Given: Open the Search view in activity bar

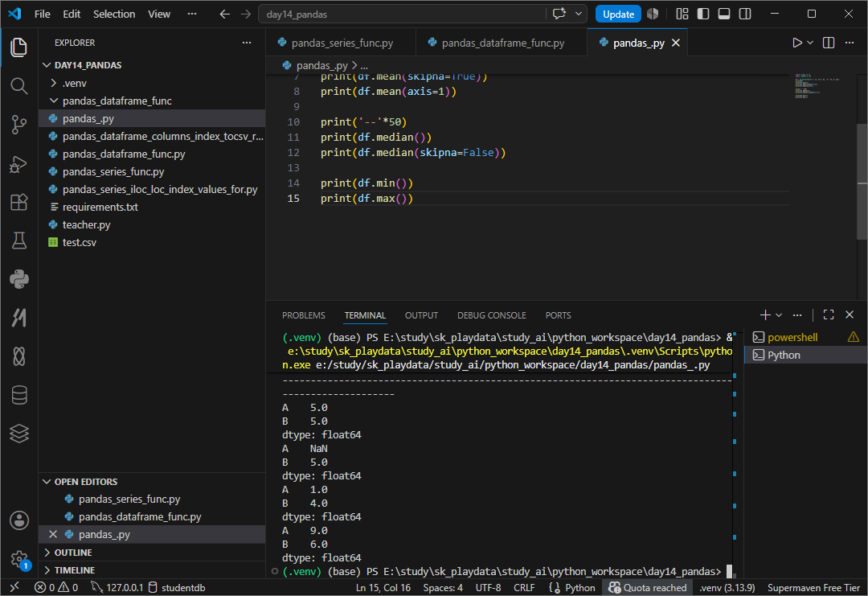Looking at the screenshot, I should (18, 86).
